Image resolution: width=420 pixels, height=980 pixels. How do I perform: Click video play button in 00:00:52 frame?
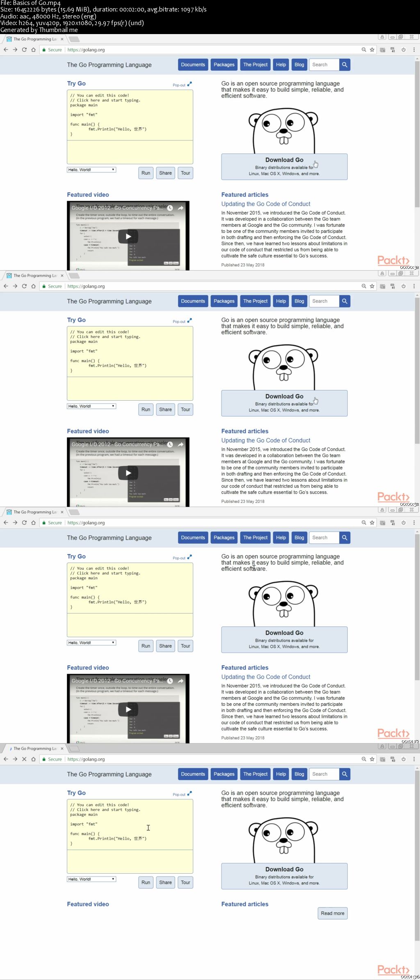[x=128, y=473]
